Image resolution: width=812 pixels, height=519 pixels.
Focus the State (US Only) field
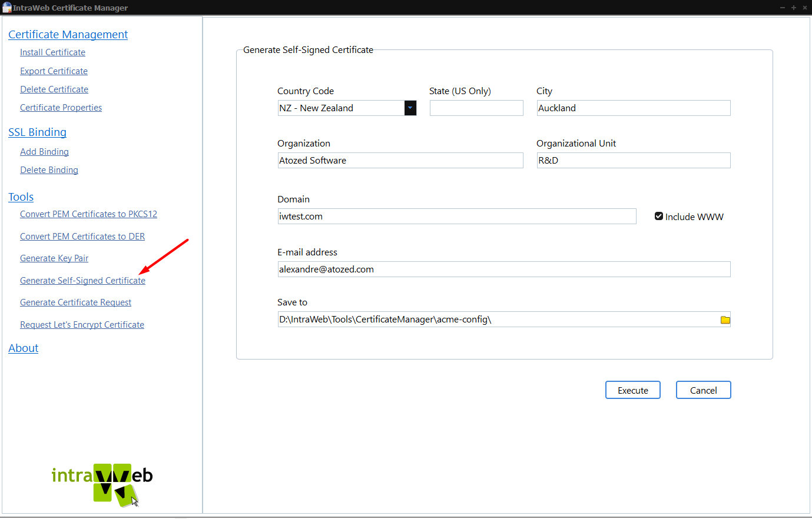coord(476,108)
